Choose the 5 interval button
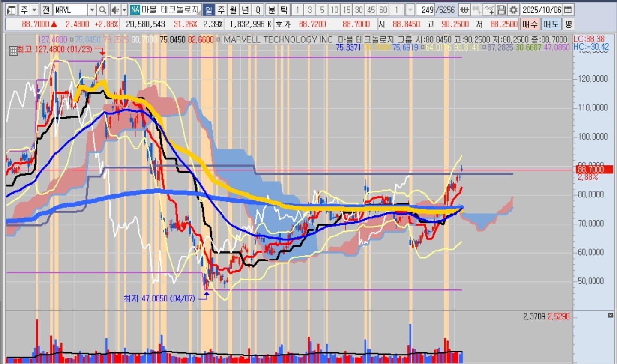This screenshot has height=364, width=617. point(322,10)
